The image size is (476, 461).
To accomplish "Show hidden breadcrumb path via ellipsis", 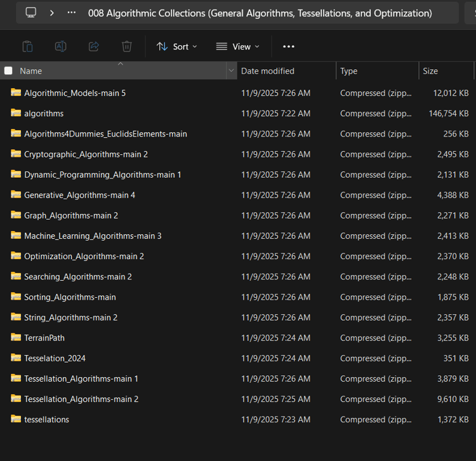I will click(x=72, y=13).
